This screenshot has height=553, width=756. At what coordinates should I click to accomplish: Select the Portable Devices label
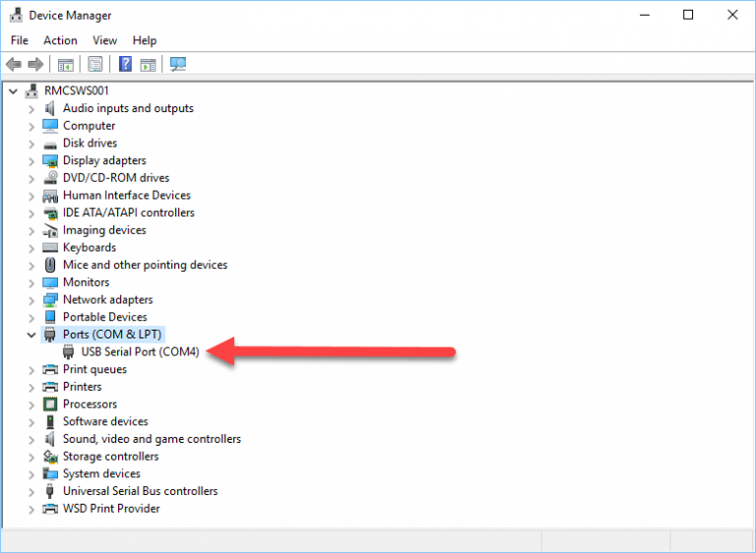[105, 317]
